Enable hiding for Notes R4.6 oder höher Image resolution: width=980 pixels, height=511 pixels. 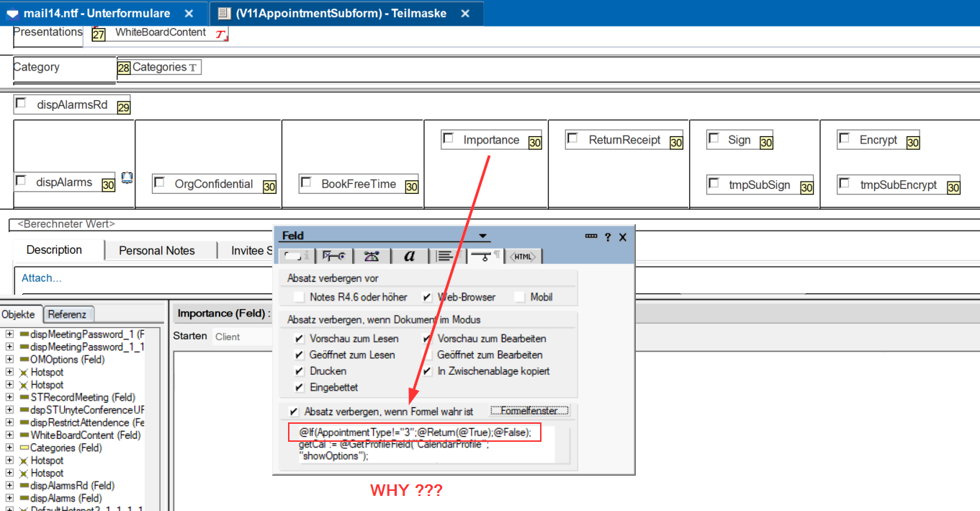pos(300,297)
